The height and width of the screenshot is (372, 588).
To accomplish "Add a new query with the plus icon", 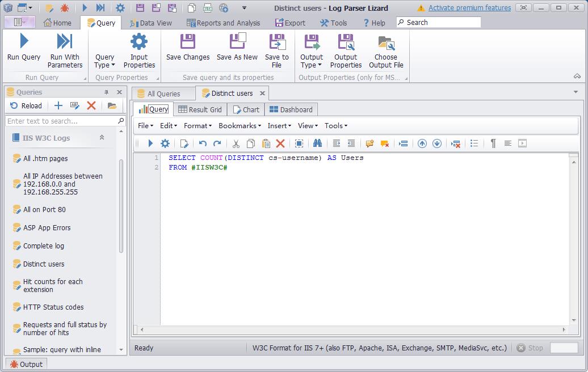I will coord(58,105).
